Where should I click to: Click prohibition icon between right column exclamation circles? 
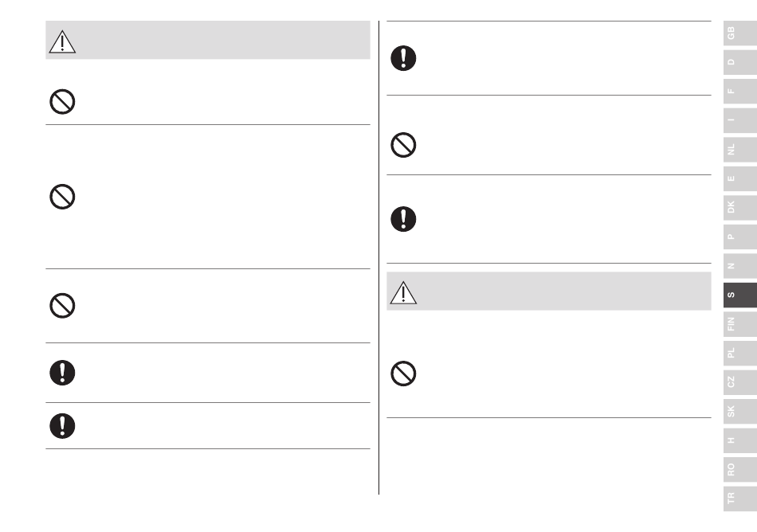pos(403,145)
